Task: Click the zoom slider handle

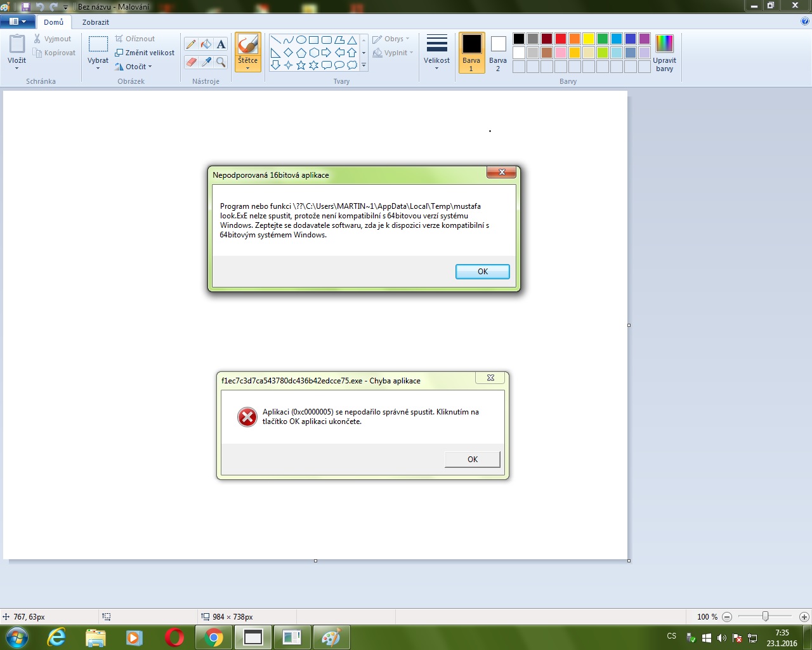Action: [x=766, y=616]
